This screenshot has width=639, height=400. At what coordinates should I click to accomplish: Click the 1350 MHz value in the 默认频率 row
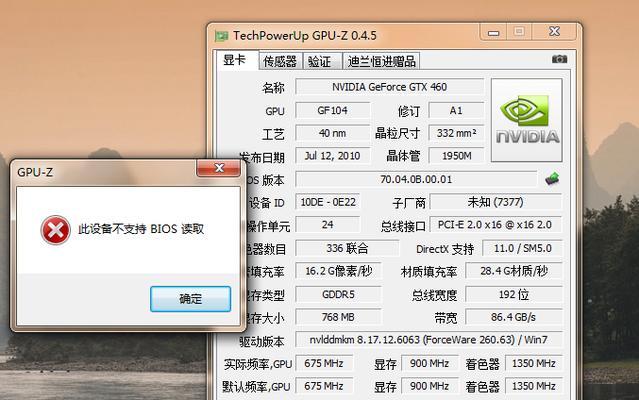[x=533, y=386]
